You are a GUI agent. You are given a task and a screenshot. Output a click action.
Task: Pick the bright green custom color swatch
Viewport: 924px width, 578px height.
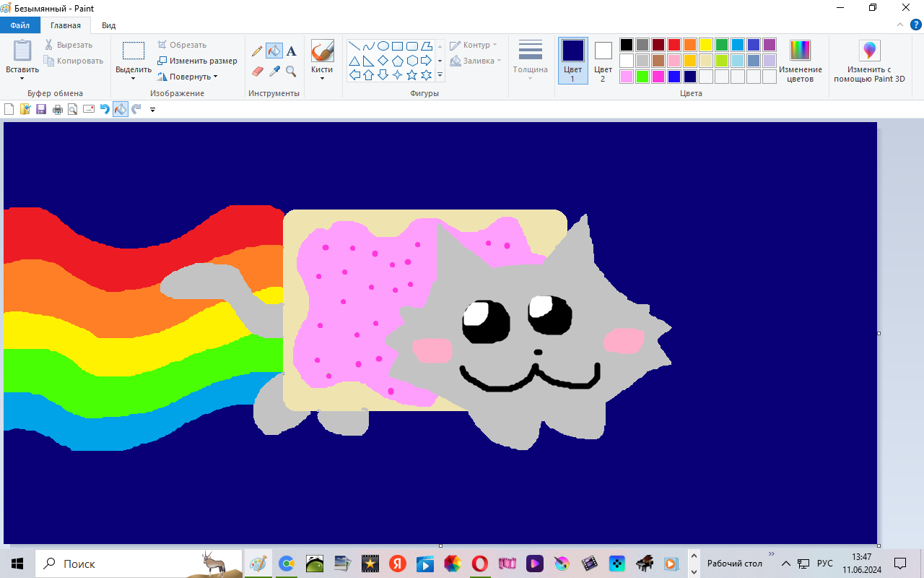click(x=642, y=77)
